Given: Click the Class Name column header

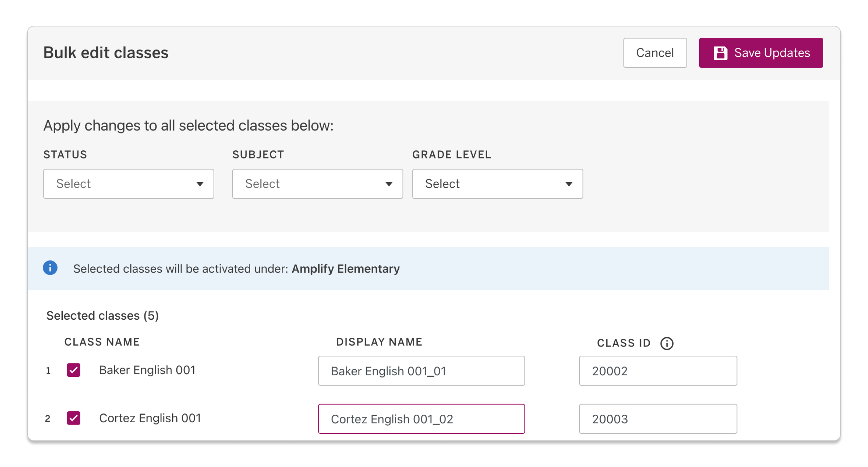Looking at the screenshot, I should point(101,342).
